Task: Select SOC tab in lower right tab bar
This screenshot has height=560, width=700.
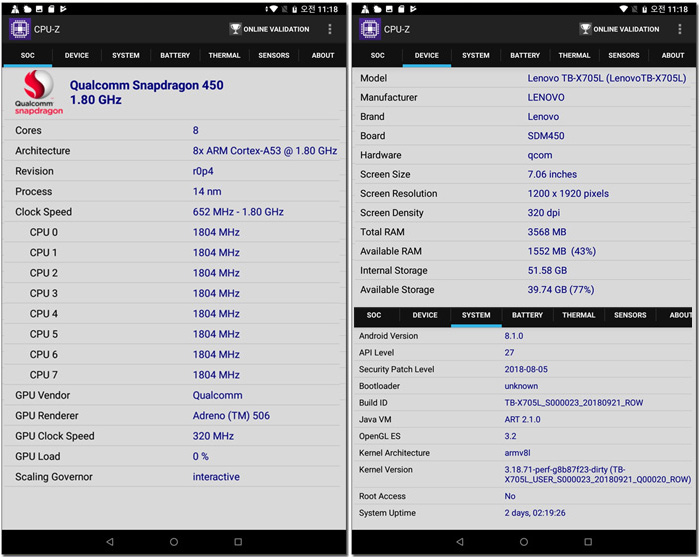Action: point(374,315)
